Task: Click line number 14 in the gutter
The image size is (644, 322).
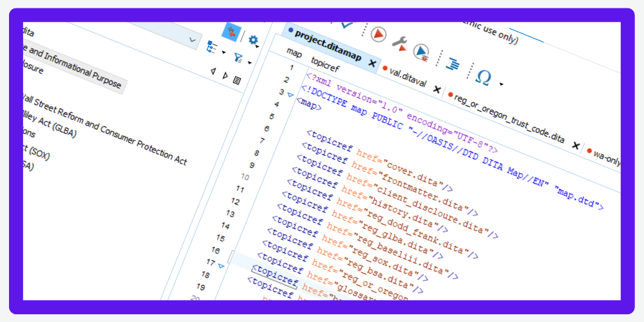Action: (225, 225)
